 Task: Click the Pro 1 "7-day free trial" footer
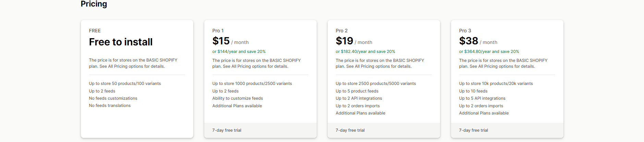[227, 130]
